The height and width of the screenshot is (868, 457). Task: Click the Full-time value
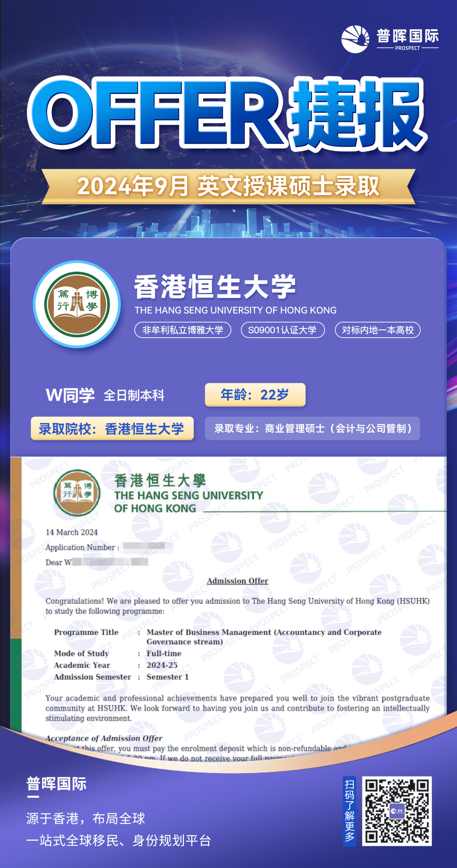(x=164, y=653)
